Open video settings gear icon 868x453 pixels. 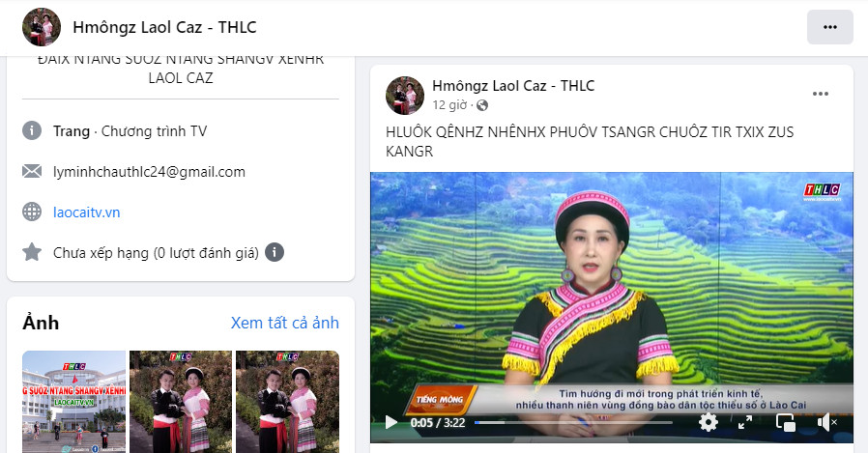708,423
